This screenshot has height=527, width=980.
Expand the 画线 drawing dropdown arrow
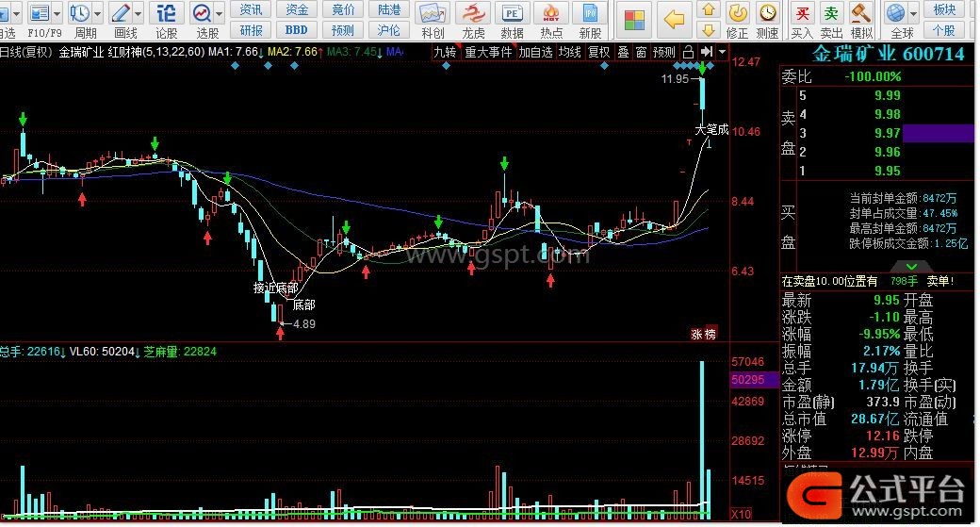tap(138, 13)
